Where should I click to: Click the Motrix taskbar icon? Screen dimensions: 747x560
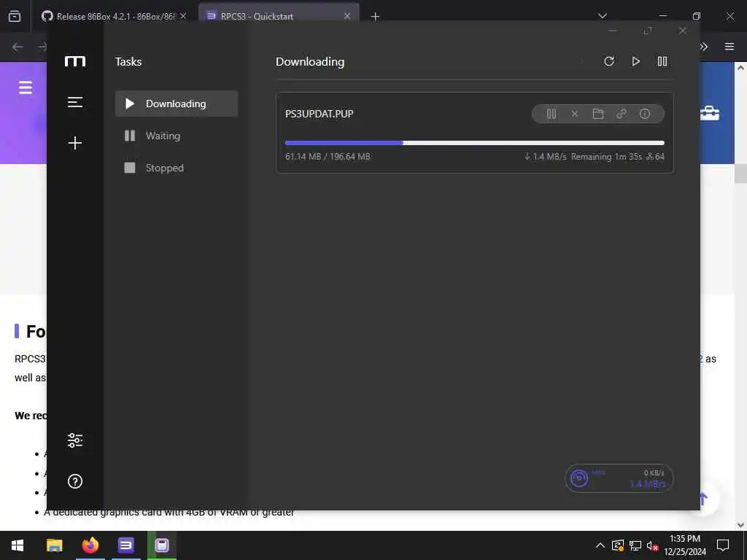click(161, 545)
